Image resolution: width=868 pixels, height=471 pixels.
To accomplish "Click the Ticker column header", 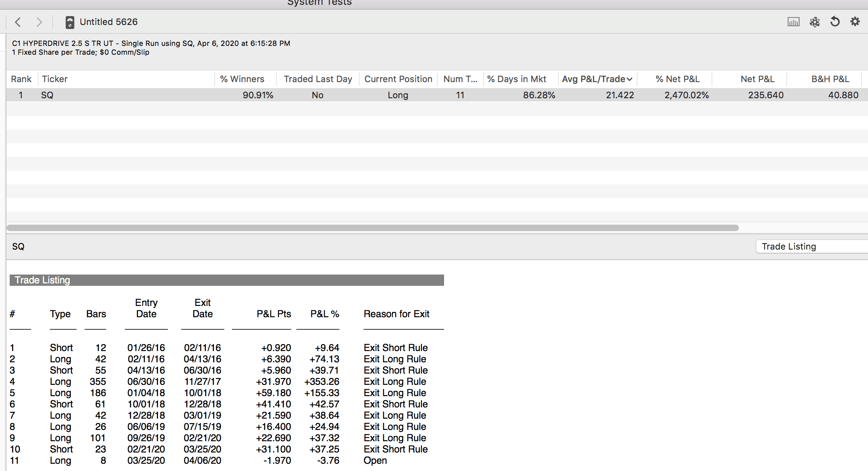I will [x=55, y=79].
